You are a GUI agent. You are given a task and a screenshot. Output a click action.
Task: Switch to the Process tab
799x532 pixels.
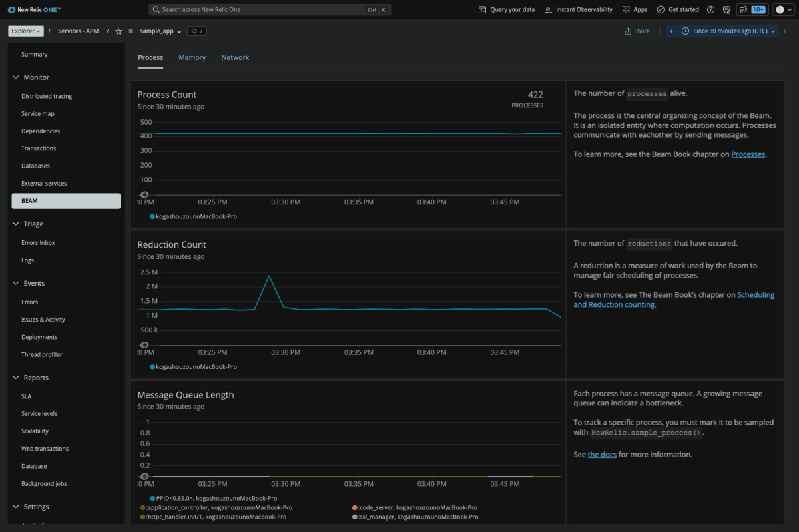(150, 57)
